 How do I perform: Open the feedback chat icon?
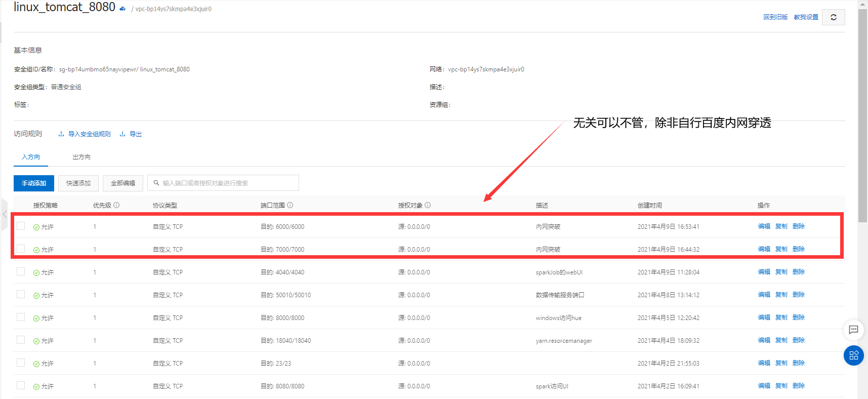click(x=853, y=330)
